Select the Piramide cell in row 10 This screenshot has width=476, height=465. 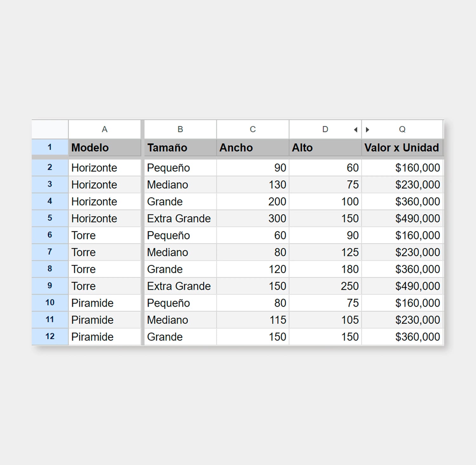104,303
